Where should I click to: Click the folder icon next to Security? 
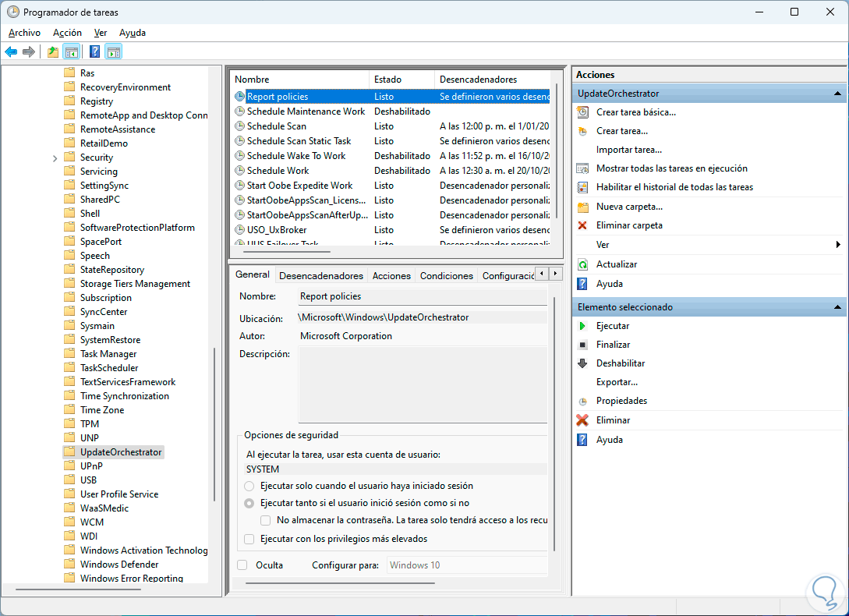tap(69, 157)
